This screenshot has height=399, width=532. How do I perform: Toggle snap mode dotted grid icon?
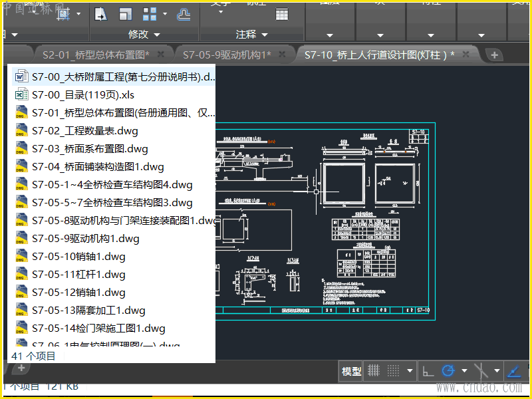pos(394,371)
